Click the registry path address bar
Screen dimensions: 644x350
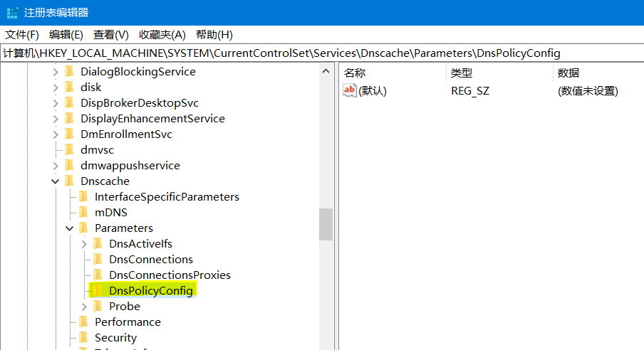pyautogui.click(x=321, y=53)
